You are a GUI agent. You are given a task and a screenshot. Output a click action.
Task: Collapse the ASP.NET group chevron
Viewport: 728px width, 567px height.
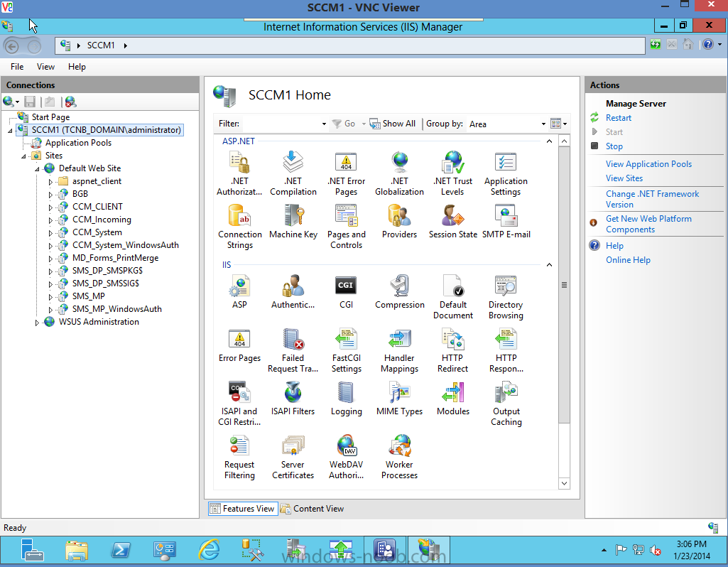549,141
